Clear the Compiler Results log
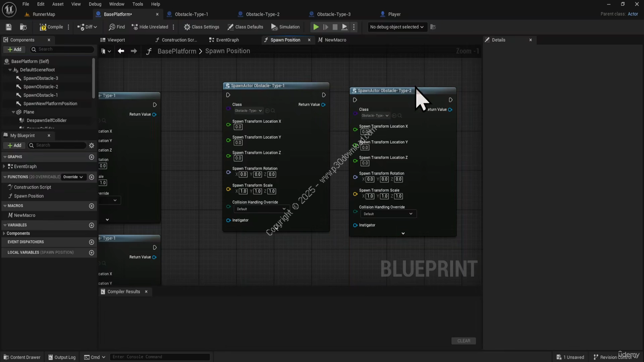 tap(463, 341)
